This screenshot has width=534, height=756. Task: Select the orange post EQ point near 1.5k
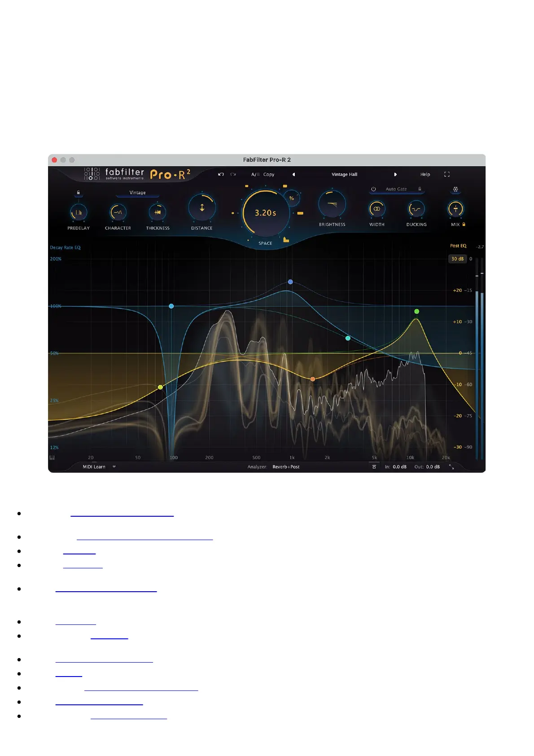[x=313, y=379]
